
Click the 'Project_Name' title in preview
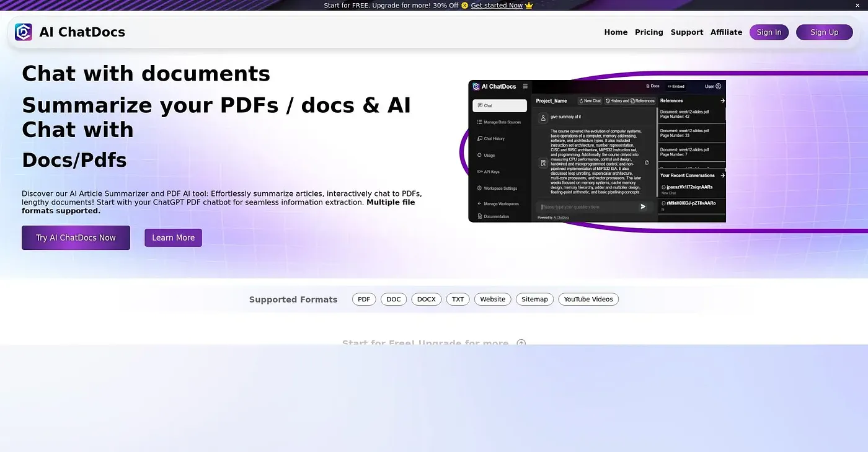pyautogui.click(x=551, y=100)
